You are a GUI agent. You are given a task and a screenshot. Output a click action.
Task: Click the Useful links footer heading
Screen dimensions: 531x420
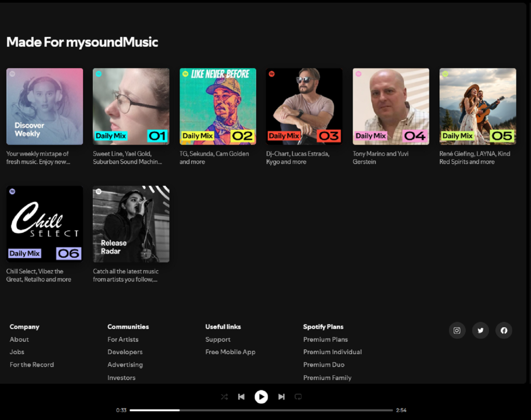(223, 327)
